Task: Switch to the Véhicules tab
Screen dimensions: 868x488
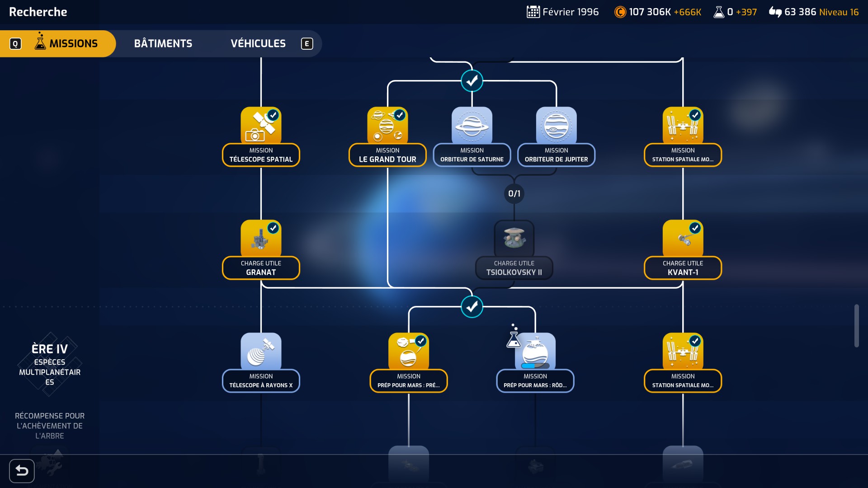Action: (x=258, y=44)
